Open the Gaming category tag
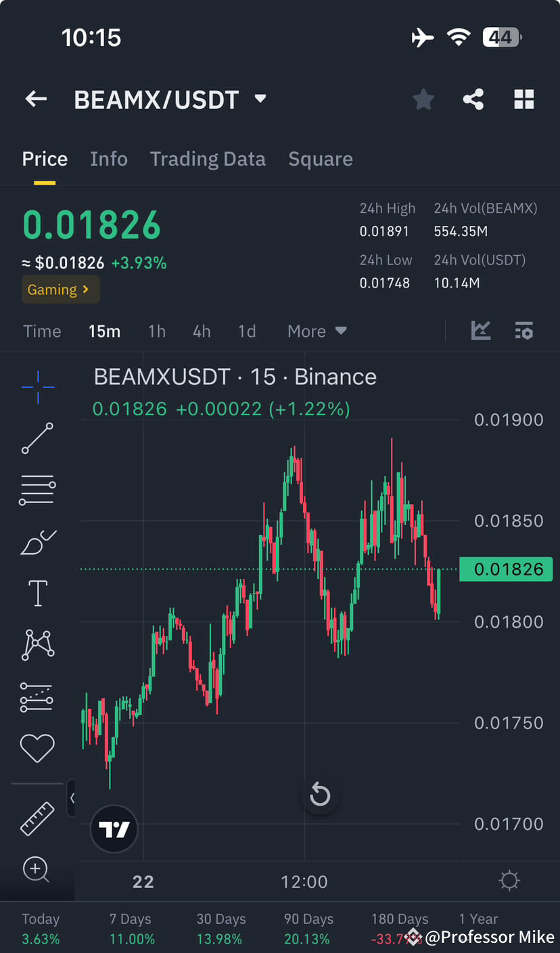 click(x=60, y=289)
